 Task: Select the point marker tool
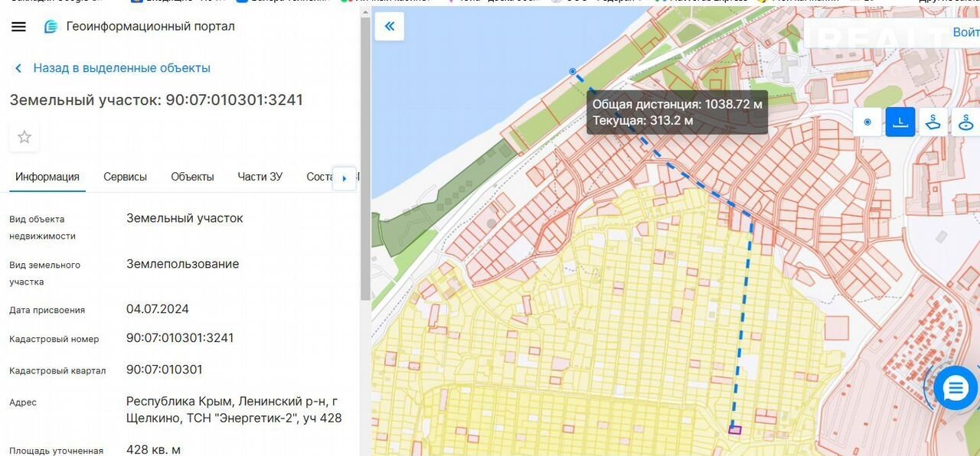click(867, 122)
